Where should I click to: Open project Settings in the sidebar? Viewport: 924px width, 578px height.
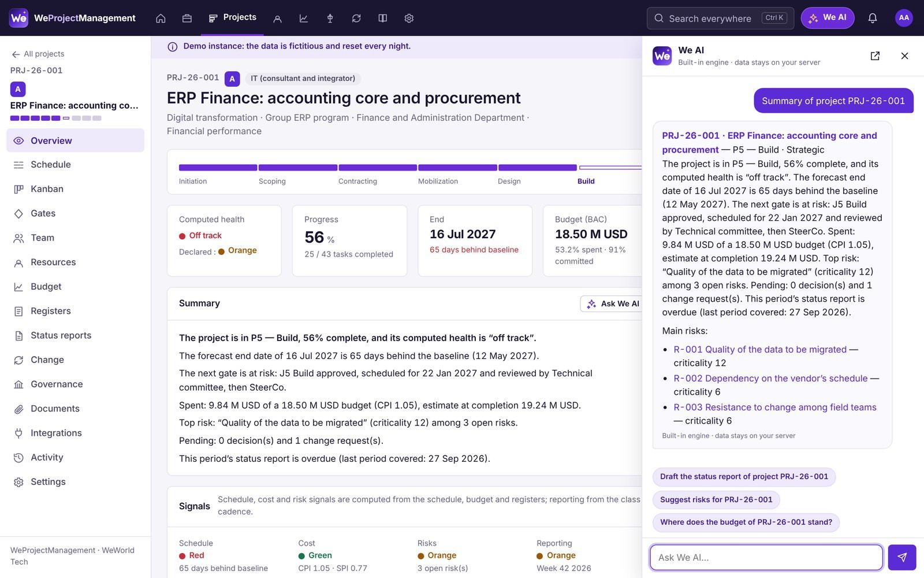coord(75,481)
